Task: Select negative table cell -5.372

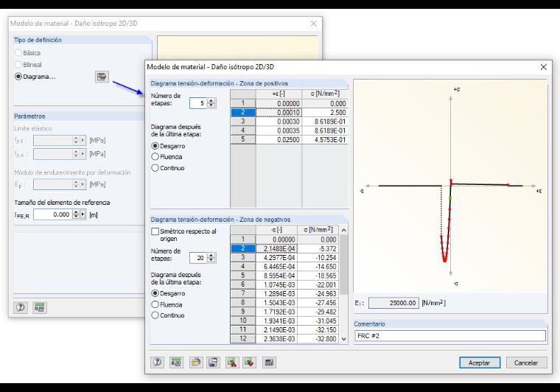Action: [318, 248]
